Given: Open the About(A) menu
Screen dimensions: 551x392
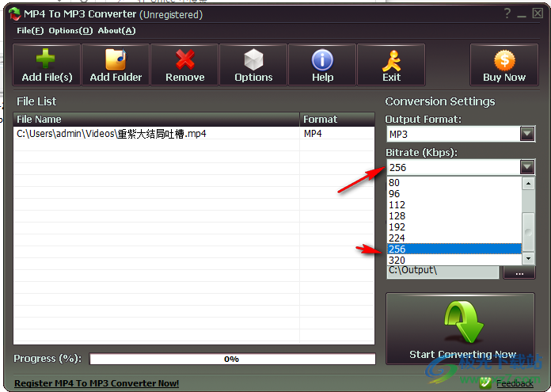Looking at the screenshot, I should click(x=116, y=31).
